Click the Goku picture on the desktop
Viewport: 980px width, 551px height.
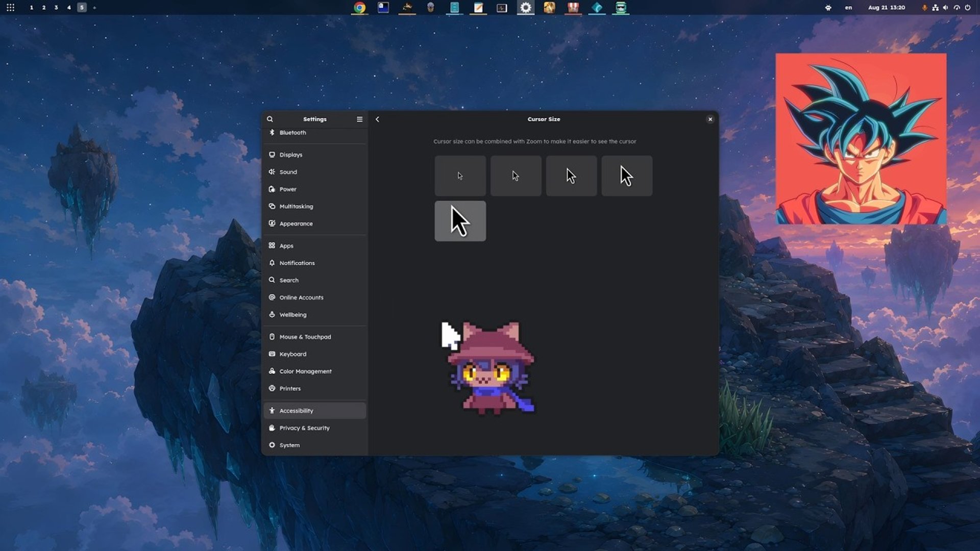(861, 139)
